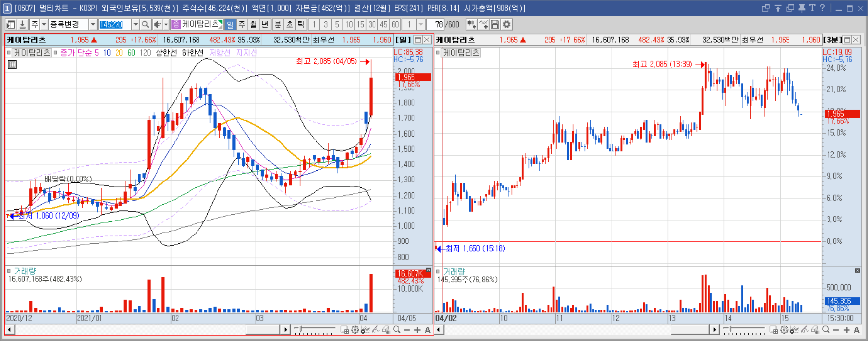The image size is (868, 341).
Task: Click the download arrow icon in toolbar
Action: 22,24
